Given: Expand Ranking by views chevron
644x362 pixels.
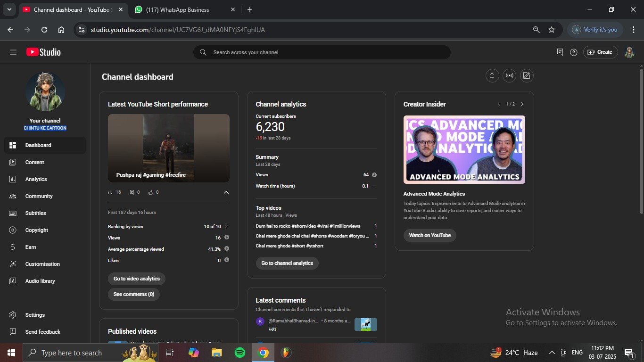Looking at the screenshot, I should point(226,227).
